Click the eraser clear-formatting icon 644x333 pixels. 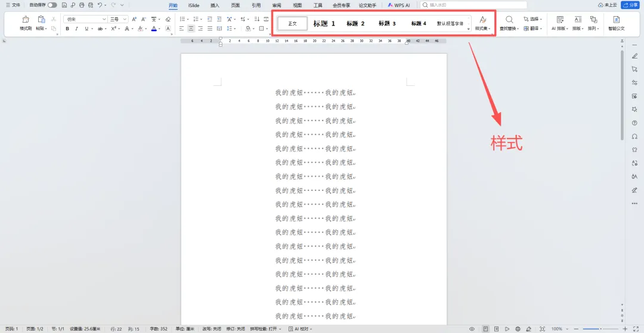click(x=168, y=19)
